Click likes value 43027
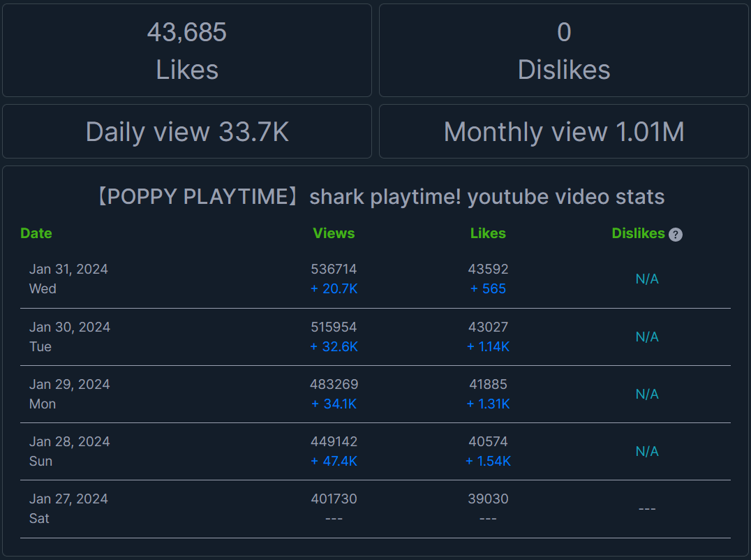The width and height of the screenshot is (751, 560). [488, 327]
